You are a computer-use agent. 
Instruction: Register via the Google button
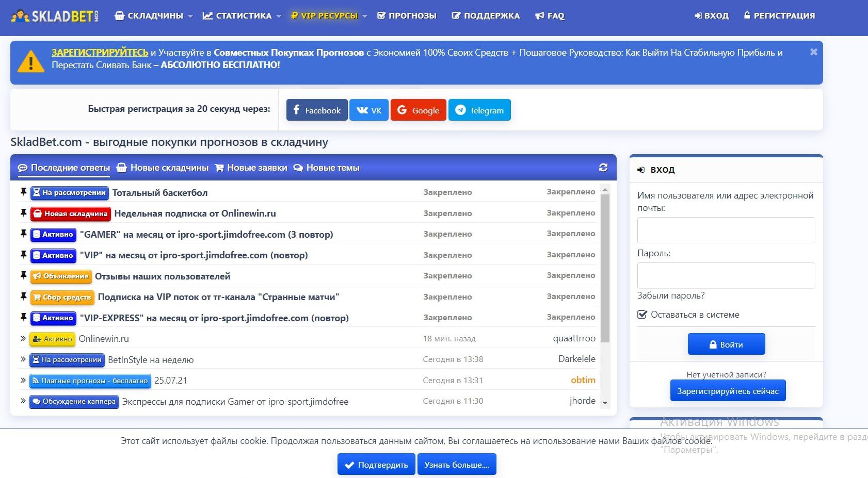419,110
